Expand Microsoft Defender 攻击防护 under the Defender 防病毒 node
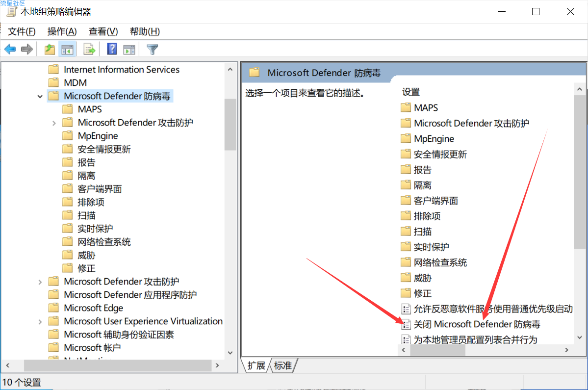The image size is (588, 390). tap(54, 123)
